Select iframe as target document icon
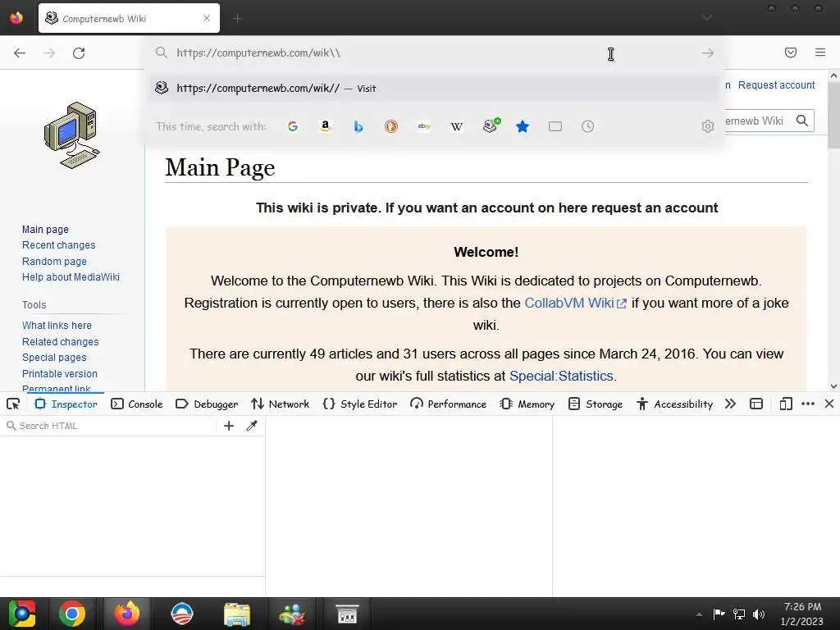 coord(756,404)
